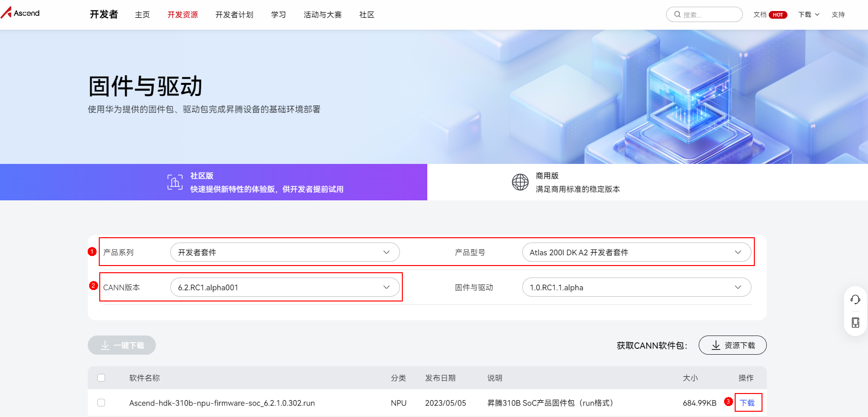Click the 分类 column header
Image resolution: width=868 pixels, height=417 pixels.
(x=399, y=378)
